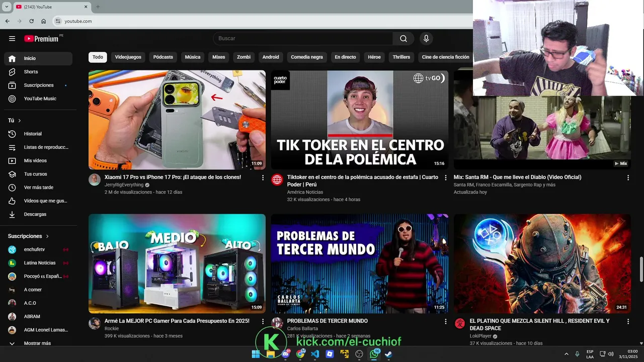Select the En directo filter chip
This screenshot has width=644, height=362.
pyautogui.click(x=345, y=57)
